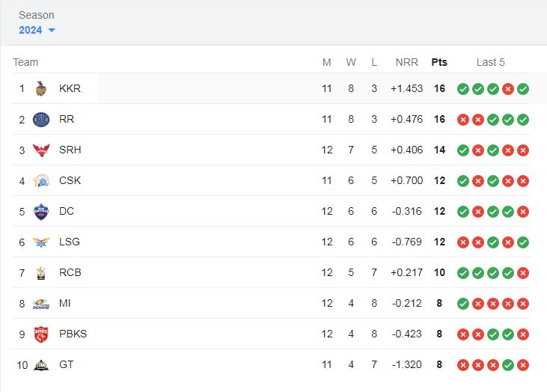The image size is (547, 392).
Task: Click the dropdown arrow beside 2024
Action: tap(52, 31)
